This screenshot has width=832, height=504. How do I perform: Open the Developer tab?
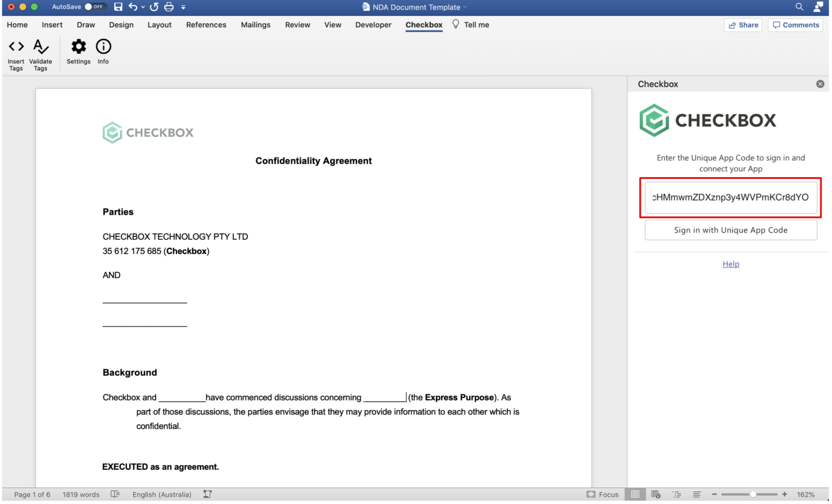pos(373,25)
